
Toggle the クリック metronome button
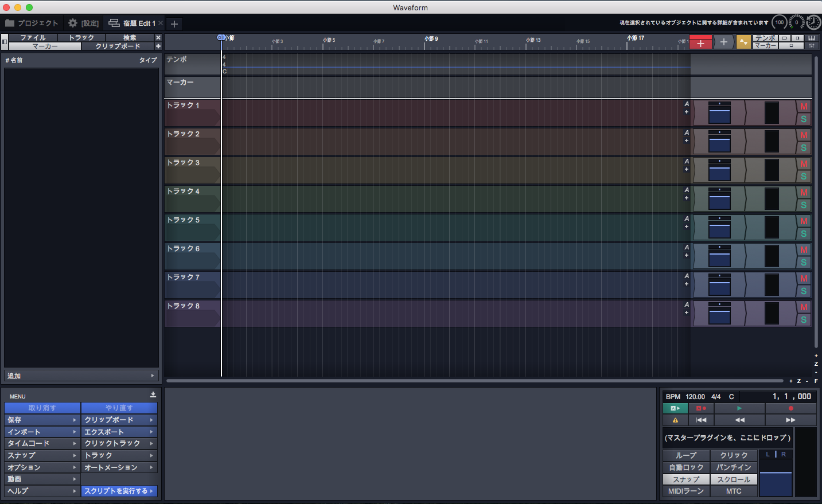point(734,455)
